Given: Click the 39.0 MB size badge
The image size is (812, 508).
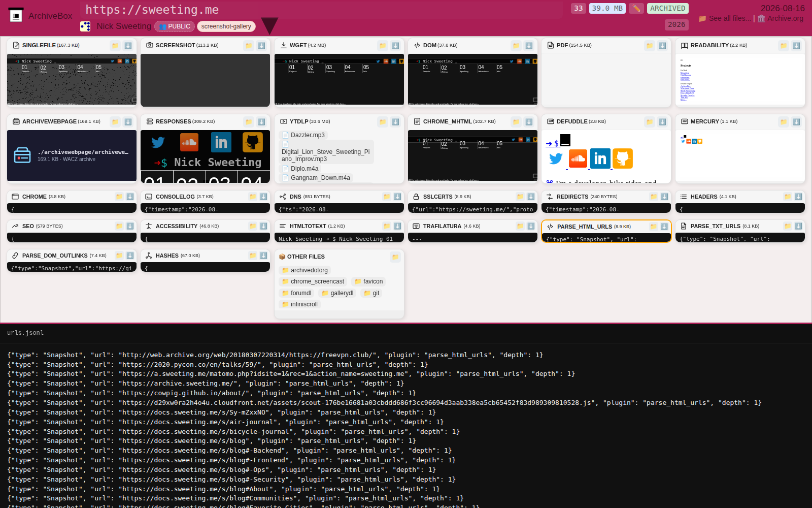Looking at the screenshot, I should 607,8.
